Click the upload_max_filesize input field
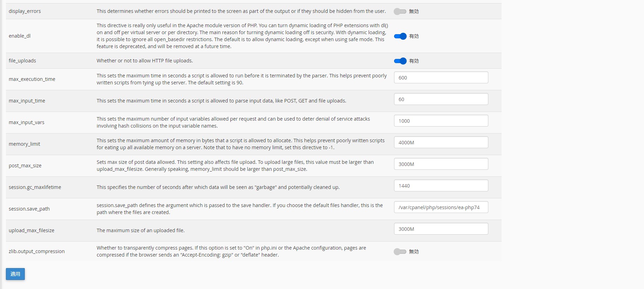 click(441, 229)
